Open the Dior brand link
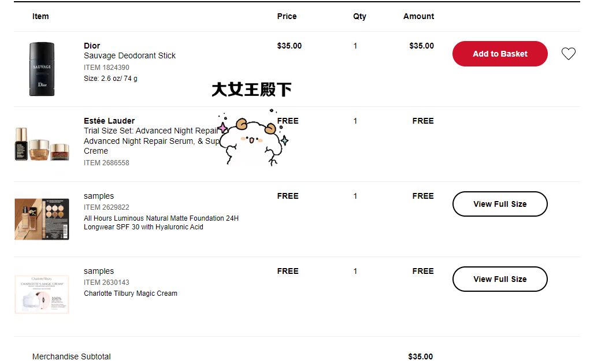 92,46
